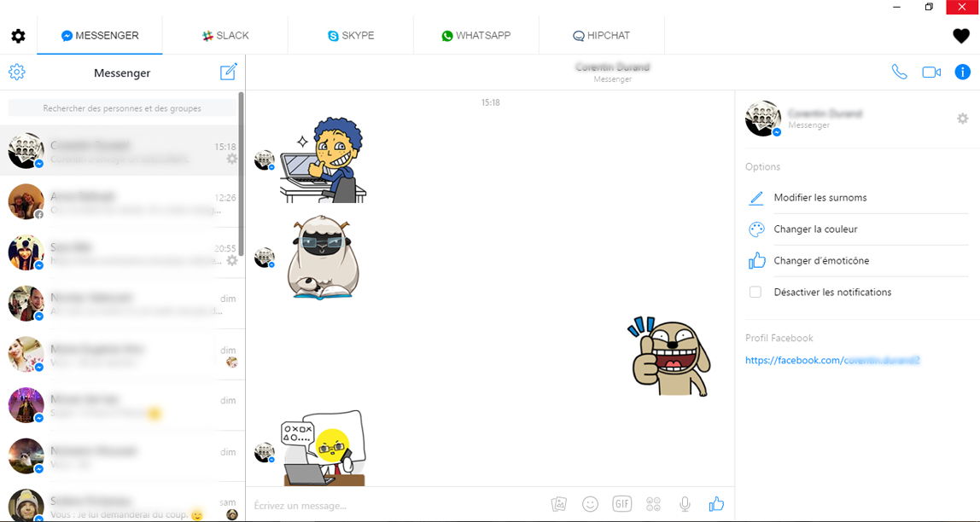
Task: Click the contact avatar in info panel
Action: point(763,118)
